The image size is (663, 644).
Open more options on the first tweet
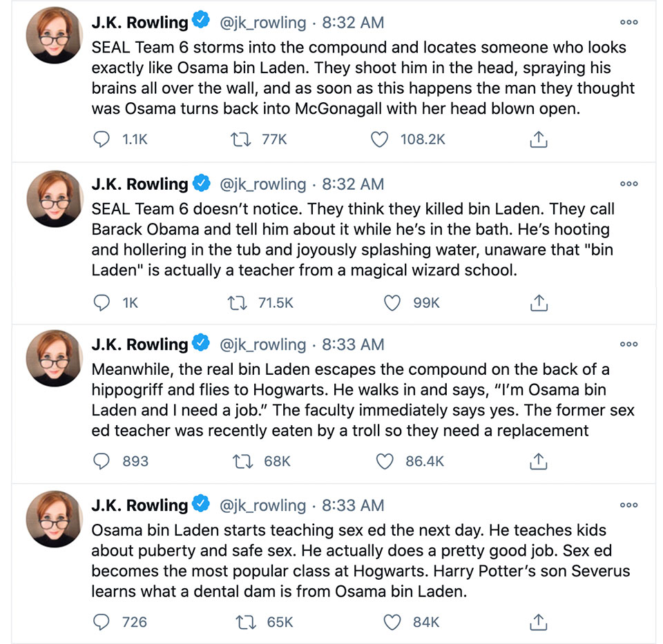click(628, 23)
